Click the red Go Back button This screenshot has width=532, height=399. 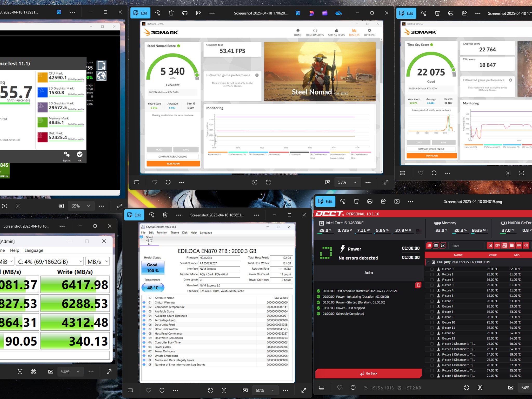click(x=369, y=373)
